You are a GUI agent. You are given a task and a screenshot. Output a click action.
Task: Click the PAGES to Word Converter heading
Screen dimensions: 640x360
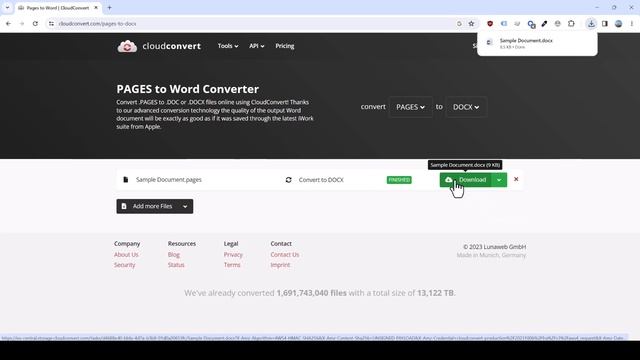point(188,89)
